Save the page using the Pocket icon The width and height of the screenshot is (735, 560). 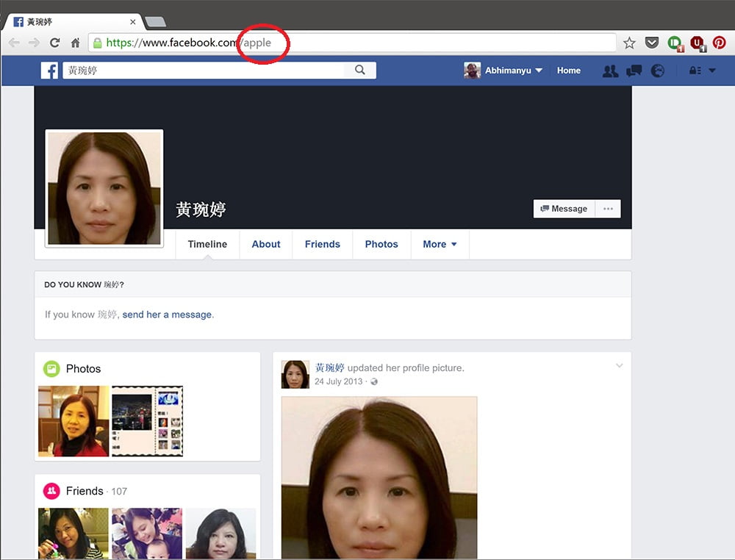tap(652, 43)
